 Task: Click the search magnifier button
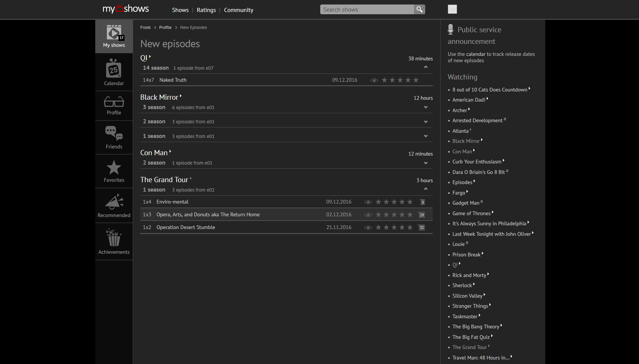[419, 9]
